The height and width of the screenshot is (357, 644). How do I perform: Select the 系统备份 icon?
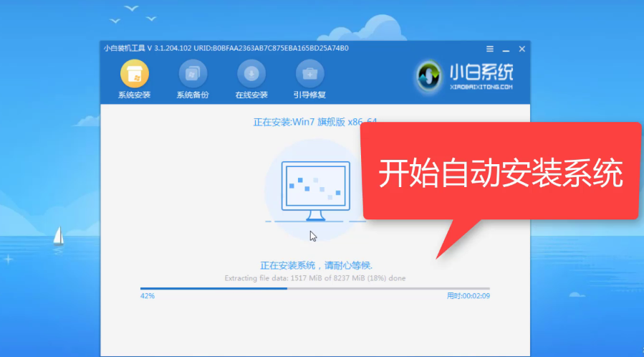[x=193, y=74]
